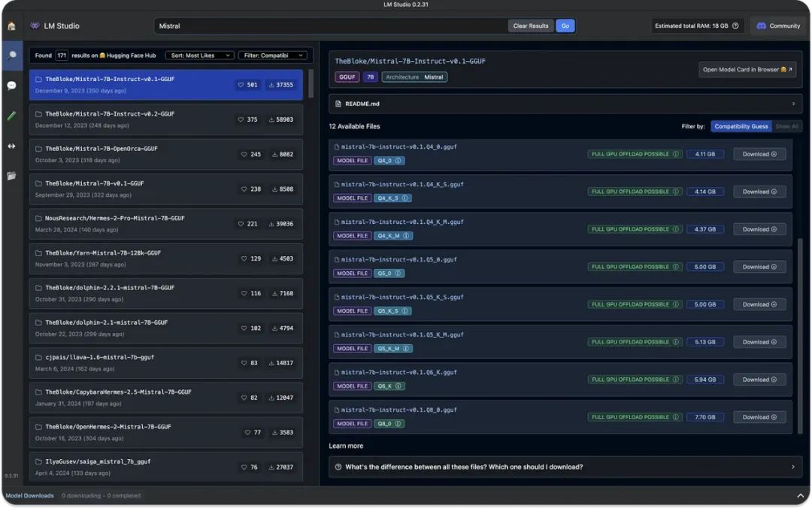Open the My Models folder icon
812x508 pixels.
(x=11, y=176)
